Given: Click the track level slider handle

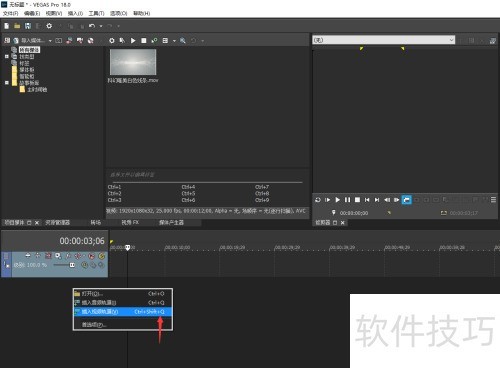Looking at the screenshot, I should [x=72, y=265].
